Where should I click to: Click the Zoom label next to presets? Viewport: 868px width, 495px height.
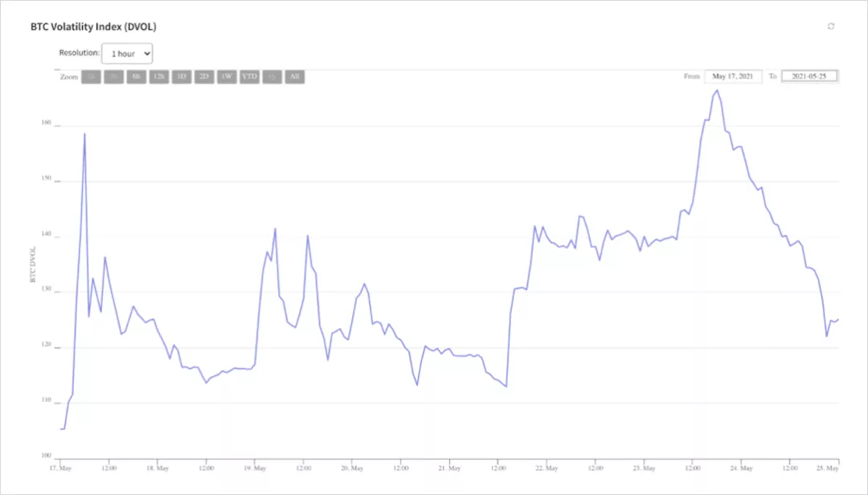(x=68, y=77)
